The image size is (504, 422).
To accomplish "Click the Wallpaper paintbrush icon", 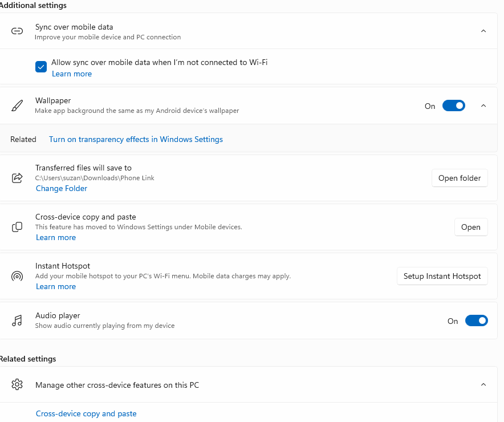I will [x=17, y=105].
